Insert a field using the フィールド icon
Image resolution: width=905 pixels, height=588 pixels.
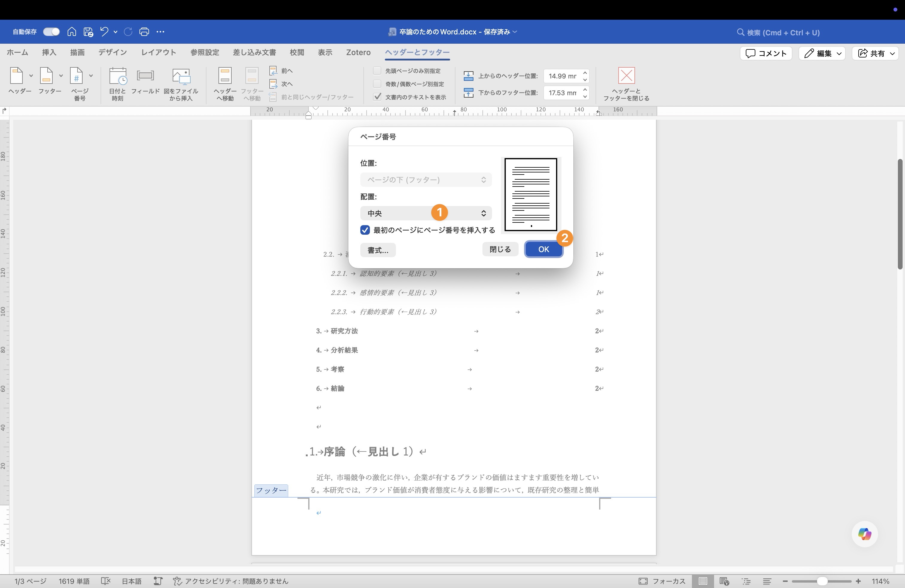coord(146,84)
